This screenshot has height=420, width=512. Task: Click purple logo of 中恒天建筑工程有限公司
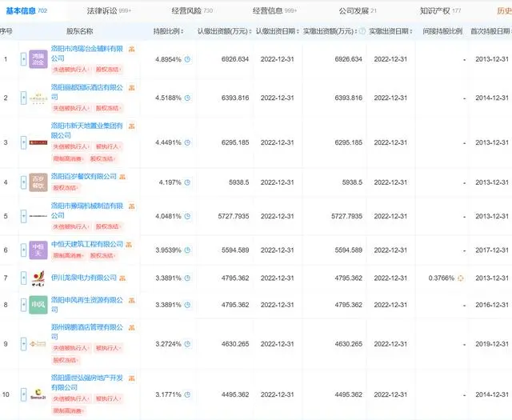[x=38, y=250]
